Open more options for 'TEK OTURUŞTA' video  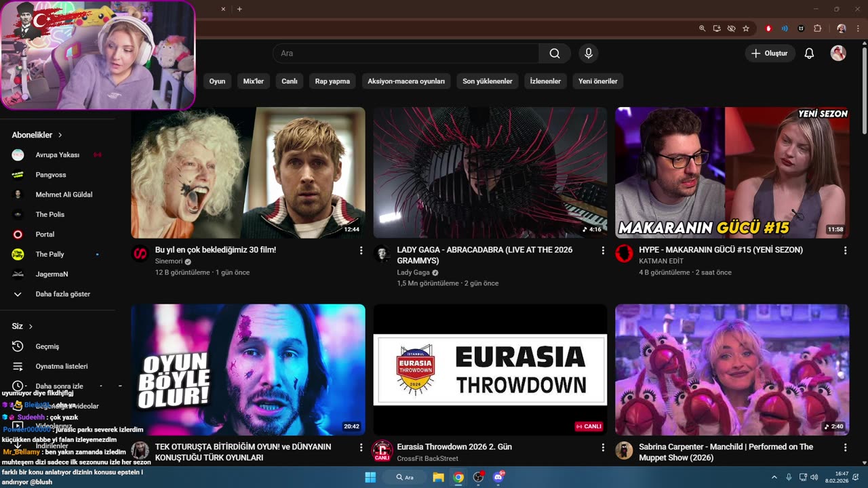point(361,448)
